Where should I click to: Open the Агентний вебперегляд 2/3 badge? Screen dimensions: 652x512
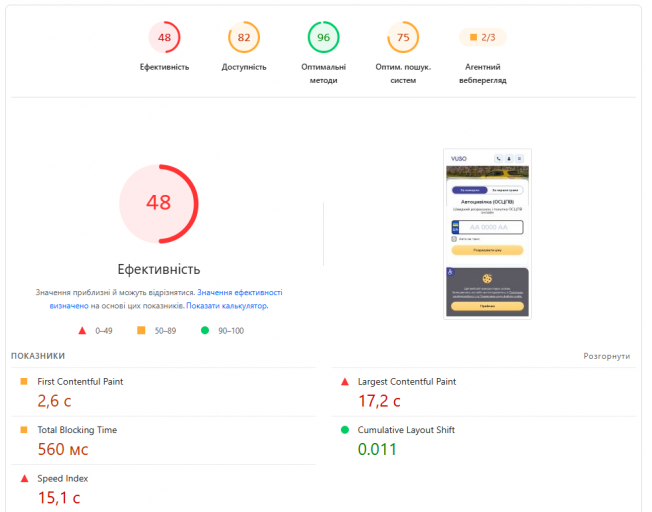(482, 37)
